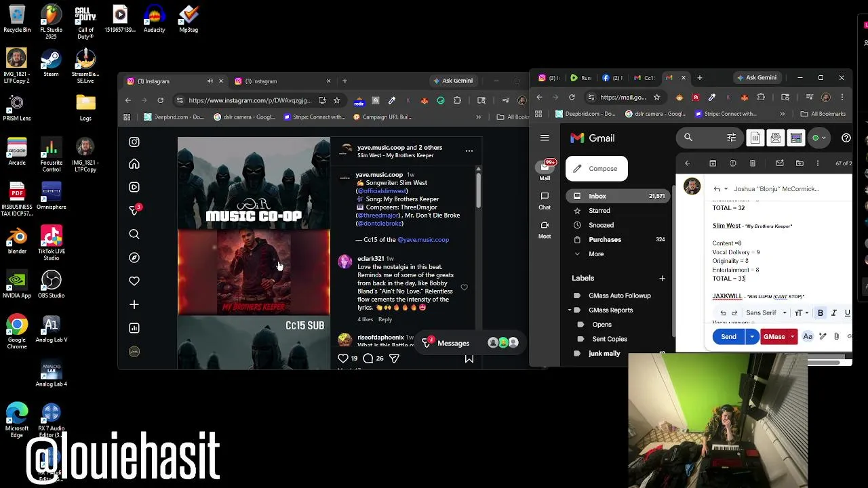Move the open email to a folder
The height and width of the screenshot is (488, 868).
pyautogui.click(x=800, y=163)
